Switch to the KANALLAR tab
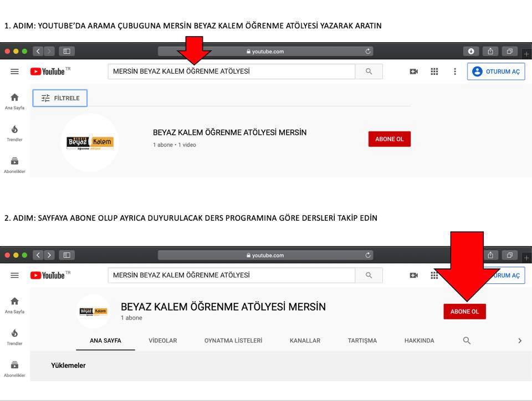This screenshot has height=401, width=532. (x=305, y=341)
